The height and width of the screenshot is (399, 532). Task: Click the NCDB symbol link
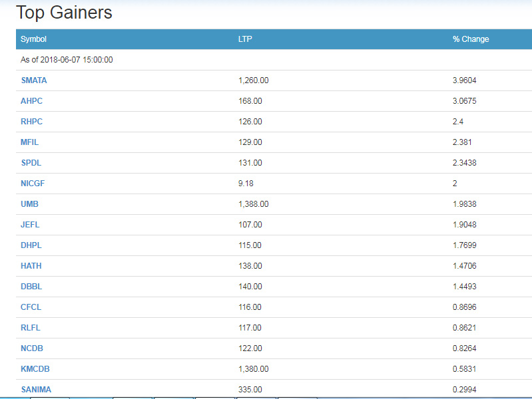(32, 348)
